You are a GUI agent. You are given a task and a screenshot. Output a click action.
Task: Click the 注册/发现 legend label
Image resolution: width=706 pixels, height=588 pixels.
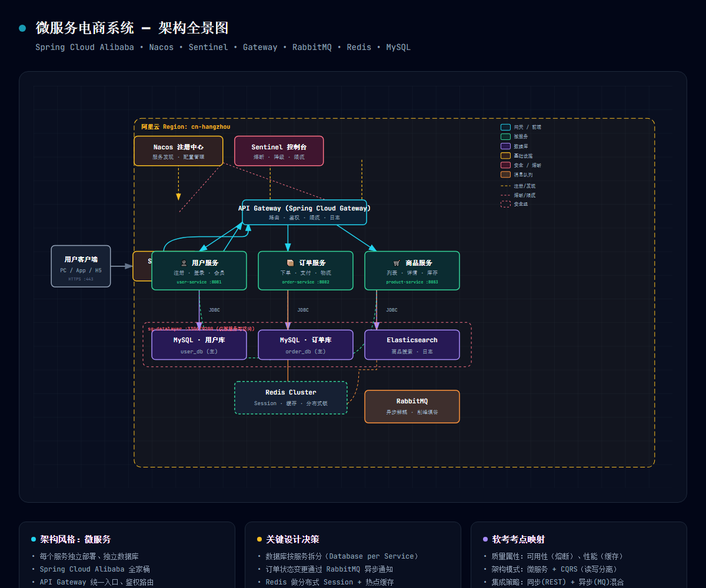click(525, 186)
